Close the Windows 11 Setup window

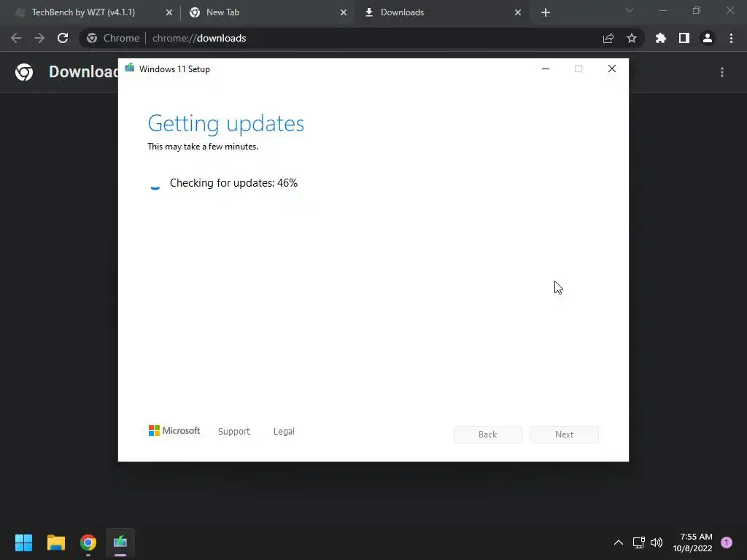[612, 69]
